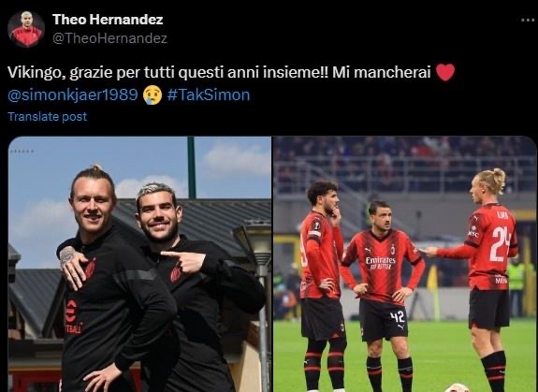Click the Milan crest on the left black jacket
The width and height of the screenshot is (538, 392).
tap(90, 269)
